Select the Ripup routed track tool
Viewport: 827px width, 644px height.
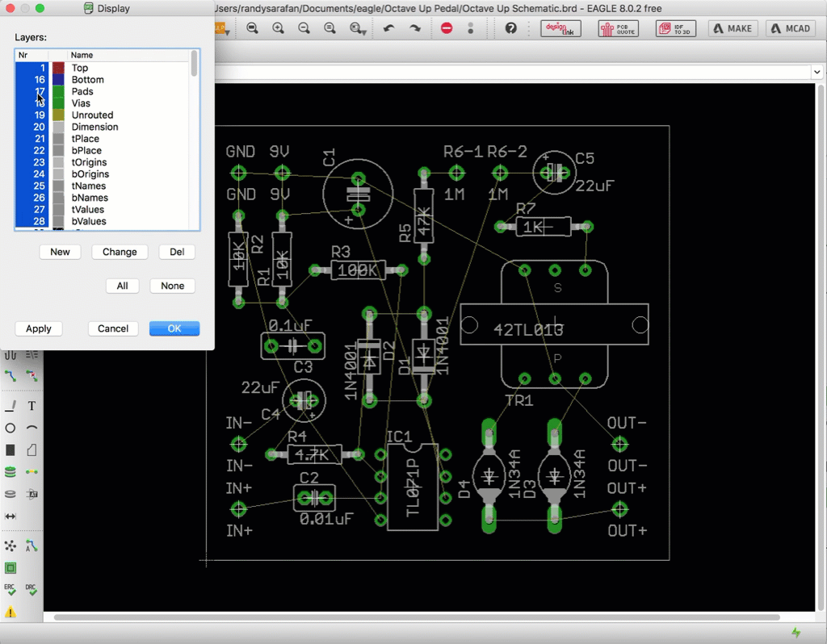point(31,376)
